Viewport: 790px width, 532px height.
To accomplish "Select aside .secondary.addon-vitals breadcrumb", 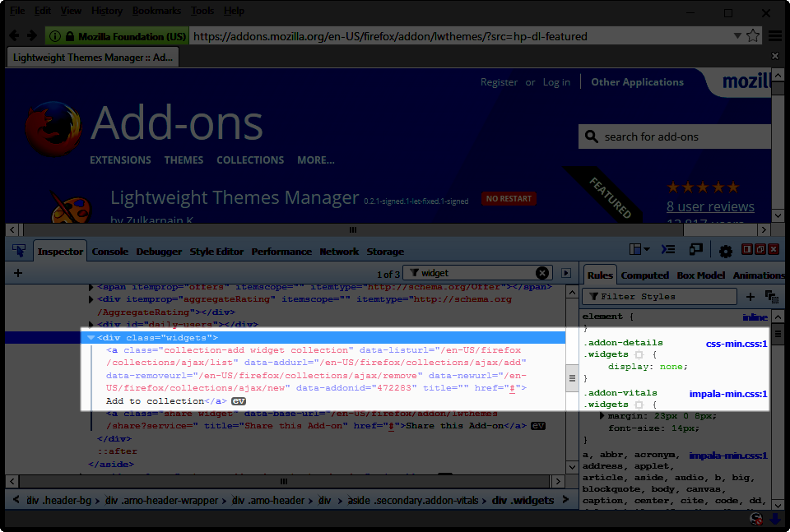I will 413,500.
